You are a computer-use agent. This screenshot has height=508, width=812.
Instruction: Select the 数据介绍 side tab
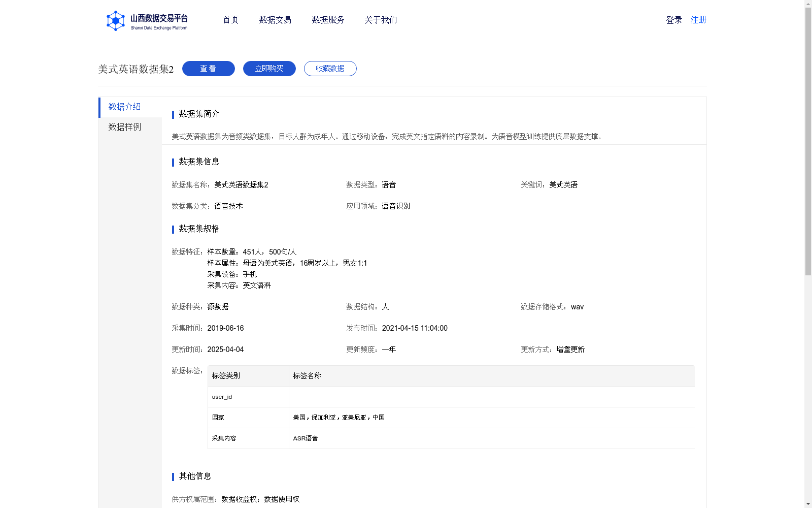click(x=130, y=107)
